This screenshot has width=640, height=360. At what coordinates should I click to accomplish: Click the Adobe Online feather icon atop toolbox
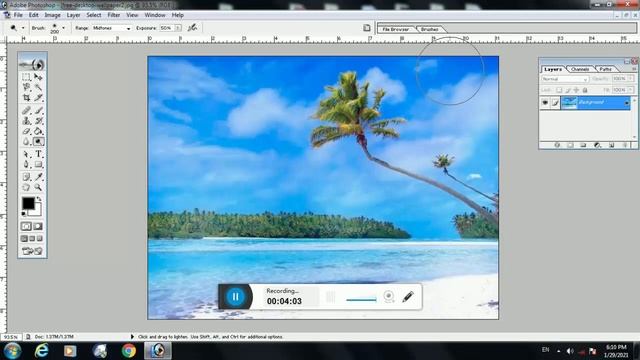[32, 63]
